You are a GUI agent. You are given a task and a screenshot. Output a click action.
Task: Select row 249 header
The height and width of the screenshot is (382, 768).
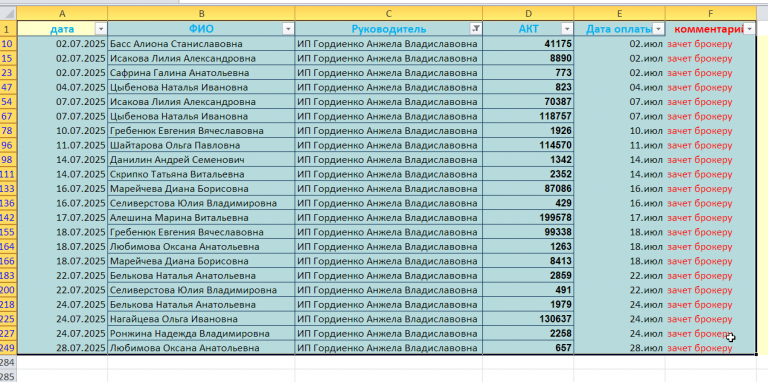tap(8, 348)
